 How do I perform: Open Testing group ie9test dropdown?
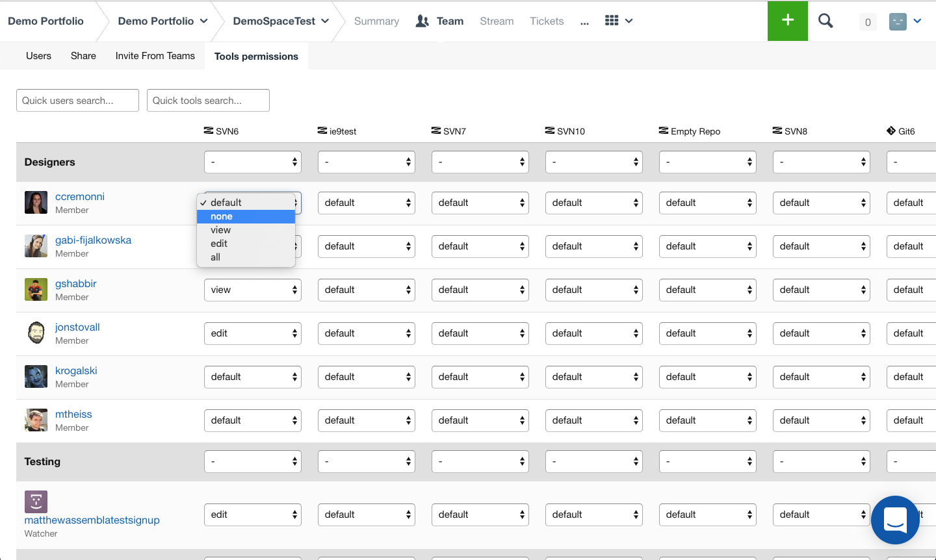coord(366,461)
